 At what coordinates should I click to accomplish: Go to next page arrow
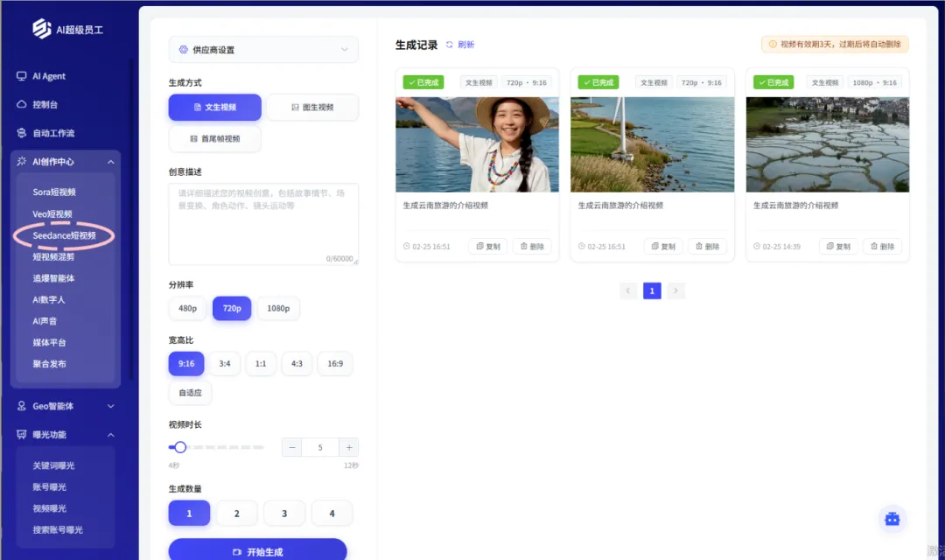676,290
